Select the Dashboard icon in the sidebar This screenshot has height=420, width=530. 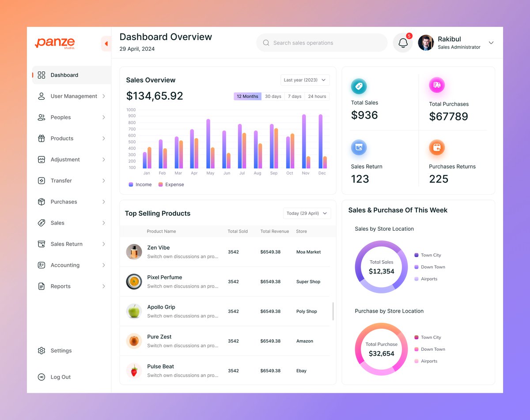coord(42,75)
